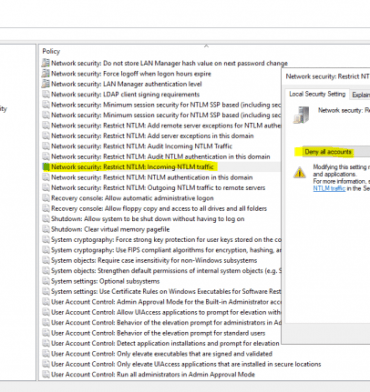Click the icon beside System settings: Optional subsystems
The image size is (370, 392).
pos(46,281)
